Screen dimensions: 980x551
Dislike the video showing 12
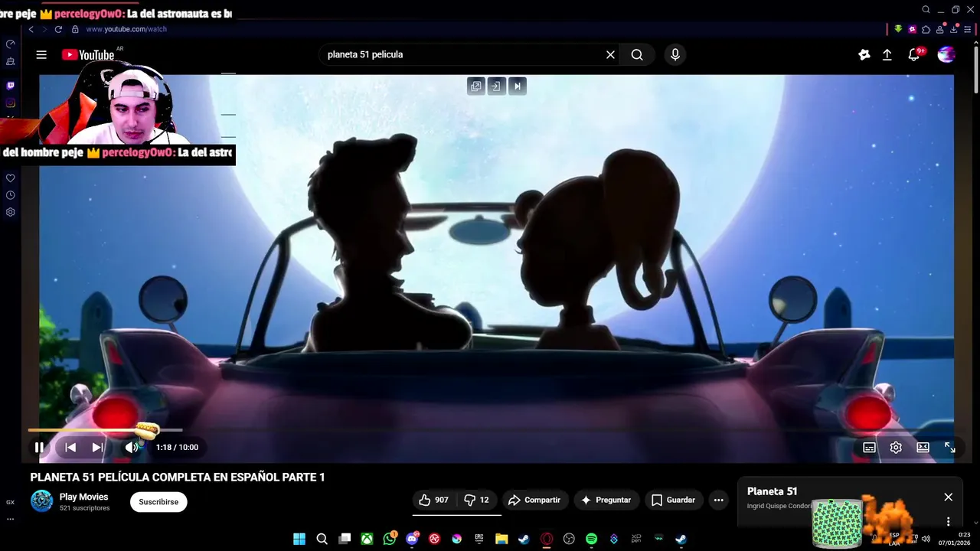click(476, 500)
